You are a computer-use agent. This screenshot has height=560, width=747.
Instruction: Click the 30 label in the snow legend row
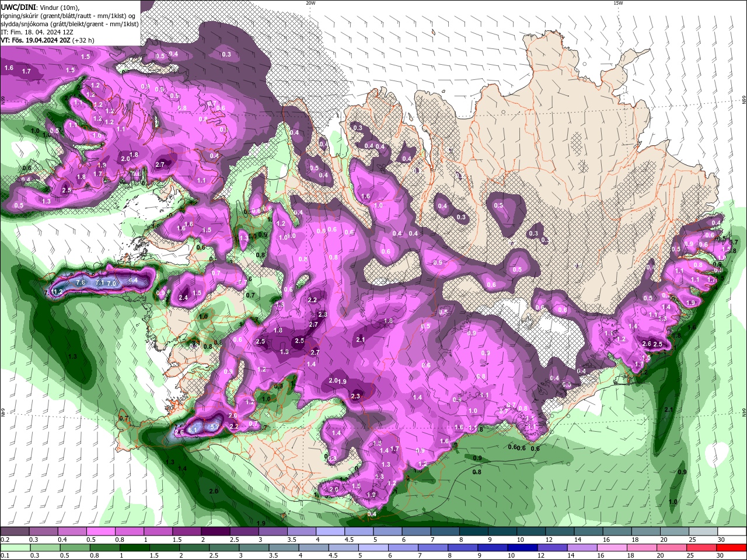click(722, 540)
